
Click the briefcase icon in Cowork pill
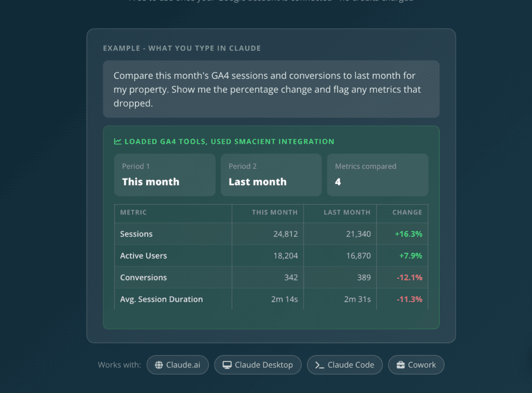coord(401,365)
